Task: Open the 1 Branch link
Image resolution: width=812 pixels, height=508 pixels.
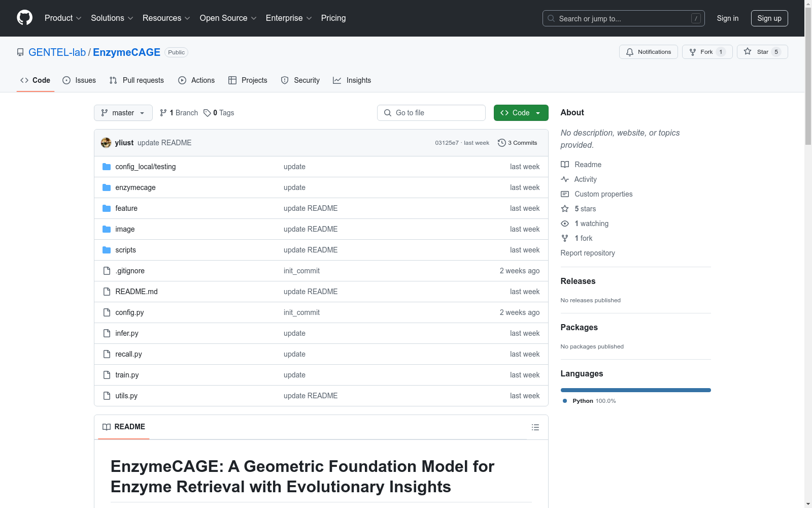Action: tap(179, 113)
